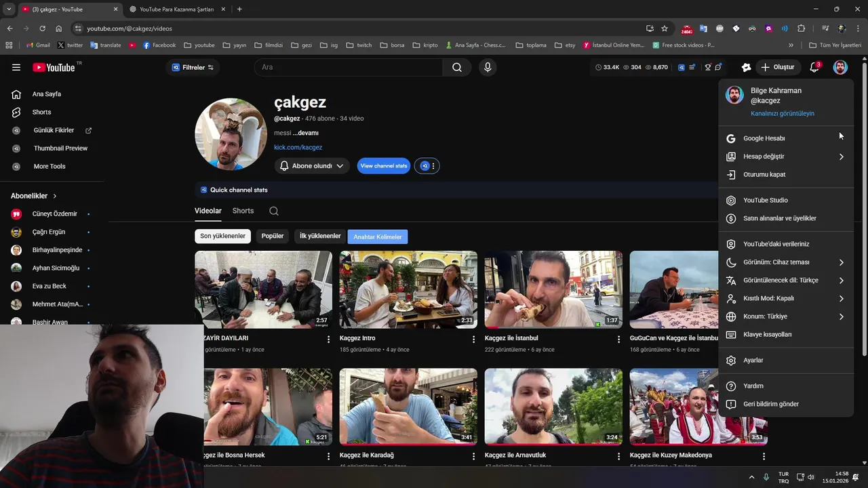This screenshot has width=868, height=488.
Task: Open the Google Translate extension
Action: [x=703, y=28]
